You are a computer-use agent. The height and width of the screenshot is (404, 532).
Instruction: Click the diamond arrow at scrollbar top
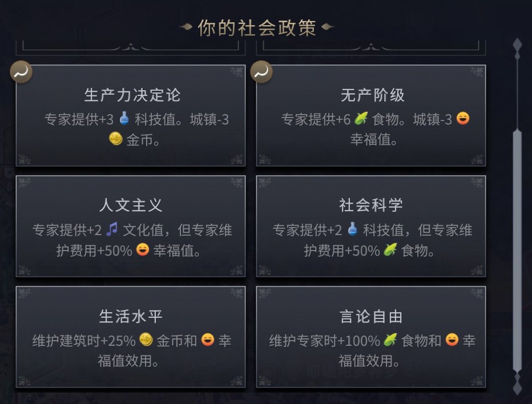(x=517, y=46)
